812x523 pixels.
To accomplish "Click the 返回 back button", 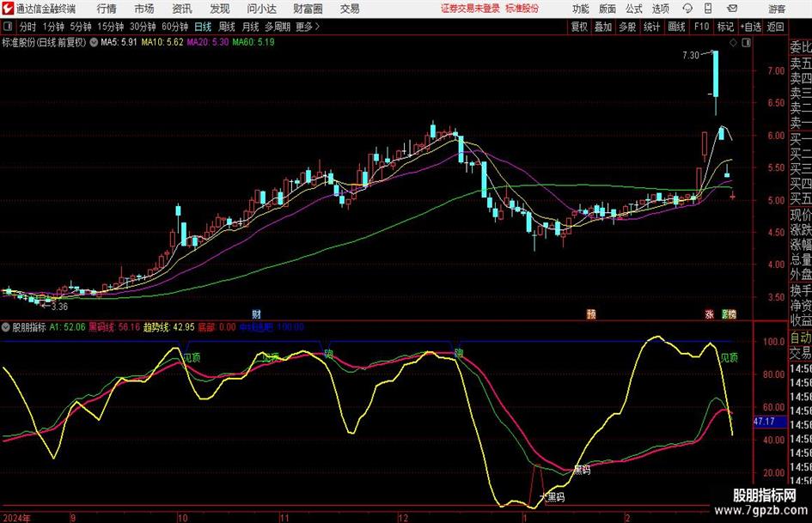I will (x=775, y=27).
